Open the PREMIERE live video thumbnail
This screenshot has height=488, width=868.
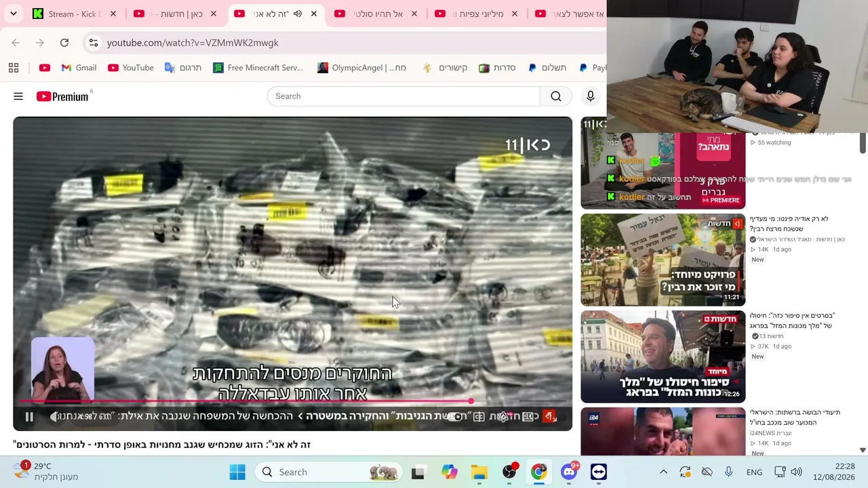coord(663,170)
